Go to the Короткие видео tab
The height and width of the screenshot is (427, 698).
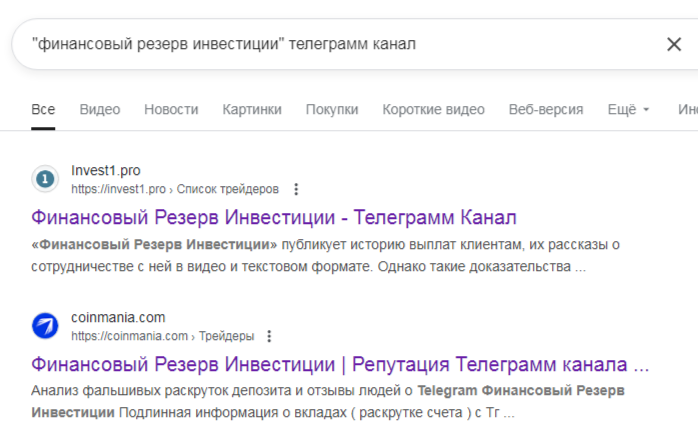433,109
